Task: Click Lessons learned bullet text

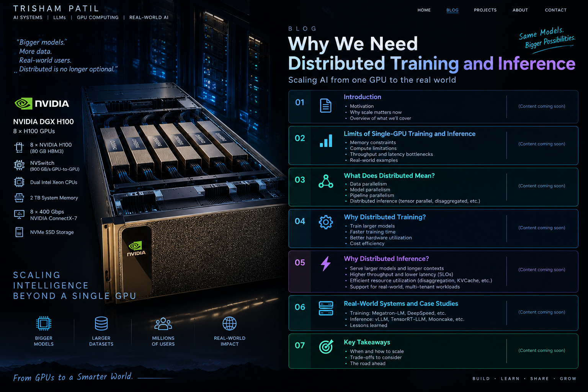Action: [x=368, y=325]
